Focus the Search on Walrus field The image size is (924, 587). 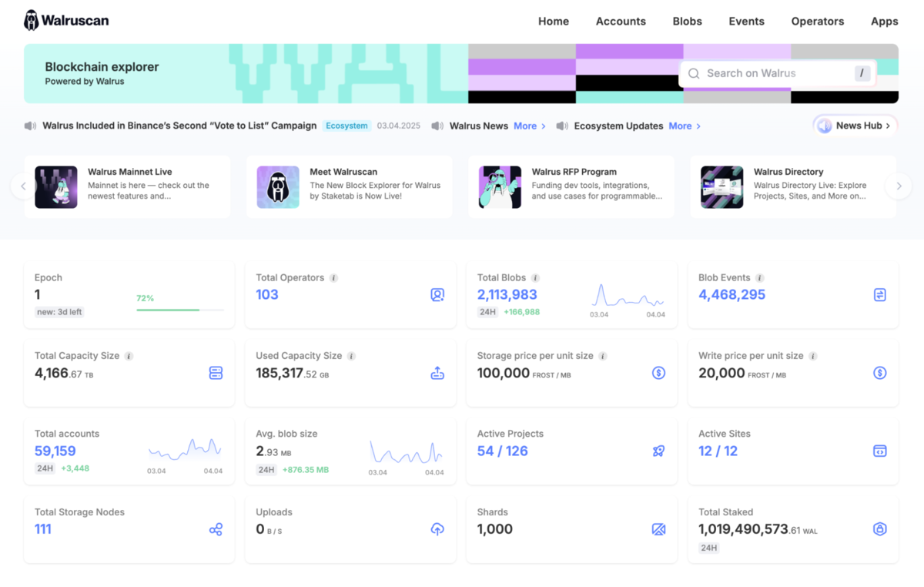coord(778,73)
